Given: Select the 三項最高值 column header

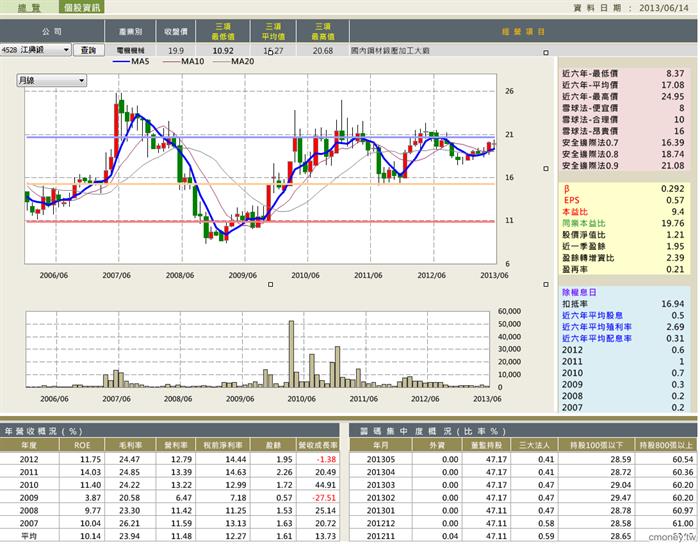Looking at the screenshot, I should (323, 31).
